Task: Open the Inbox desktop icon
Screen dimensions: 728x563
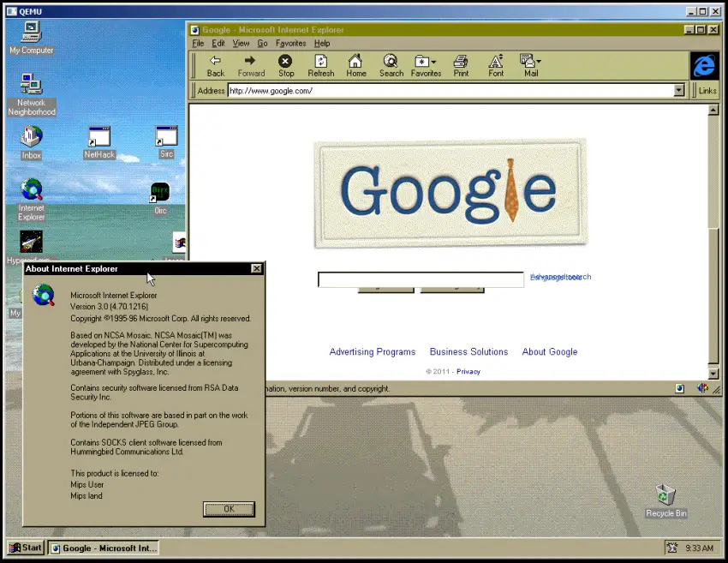Action: (x=31, y=143)
